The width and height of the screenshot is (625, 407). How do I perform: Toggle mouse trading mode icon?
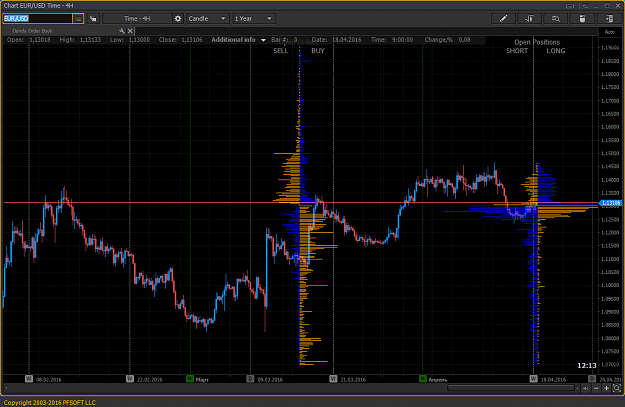[582, 18]
